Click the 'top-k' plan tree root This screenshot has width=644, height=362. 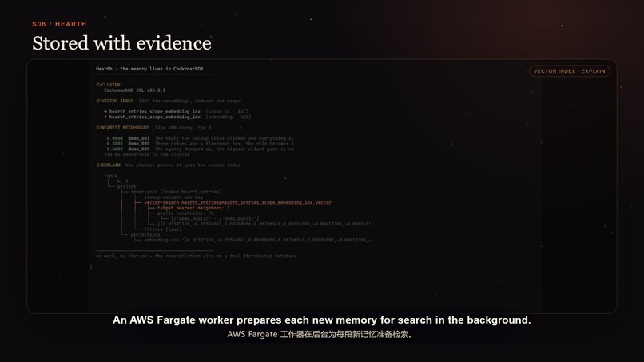[x=110, y=176]
